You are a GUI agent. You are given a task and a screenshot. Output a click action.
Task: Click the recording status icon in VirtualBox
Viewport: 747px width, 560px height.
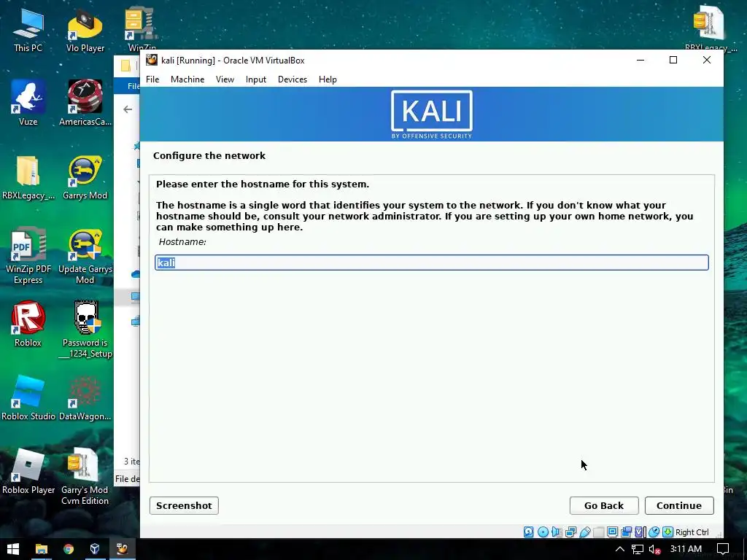[627, 532]
